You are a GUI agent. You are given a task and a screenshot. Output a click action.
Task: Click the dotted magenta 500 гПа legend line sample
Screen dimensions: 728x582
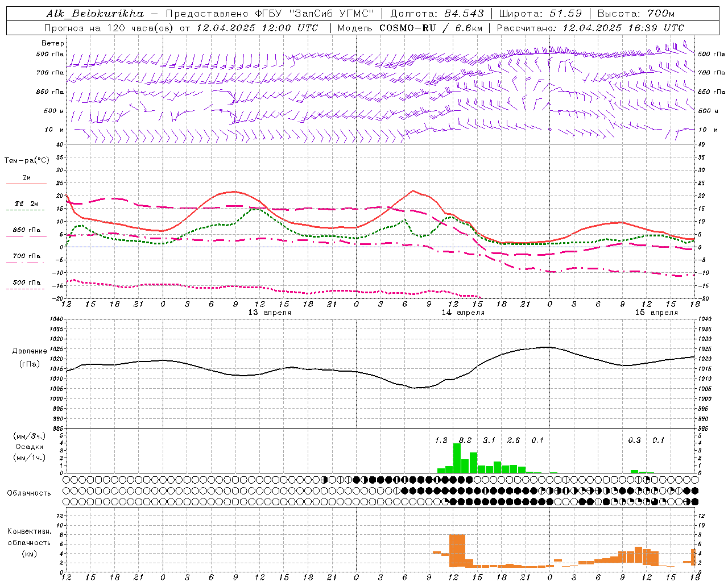pyautogui.click(x=26, y=289)
